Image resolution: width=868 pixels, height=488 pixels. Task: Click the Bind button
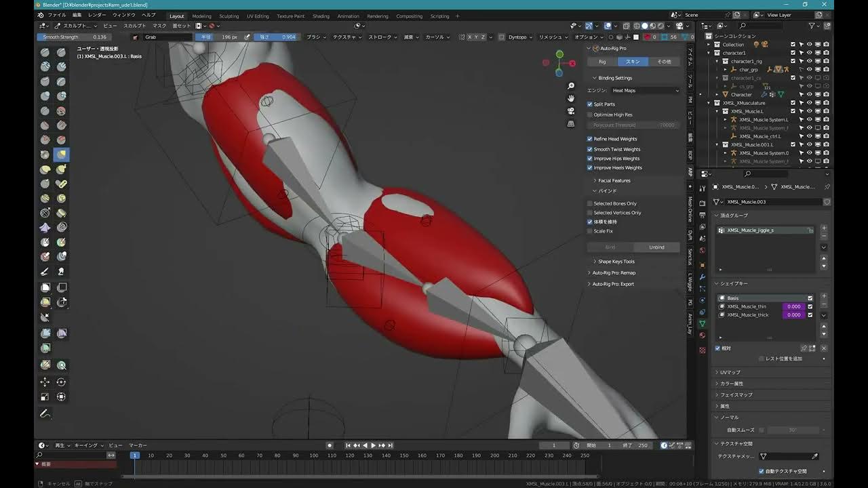(610, 247)
